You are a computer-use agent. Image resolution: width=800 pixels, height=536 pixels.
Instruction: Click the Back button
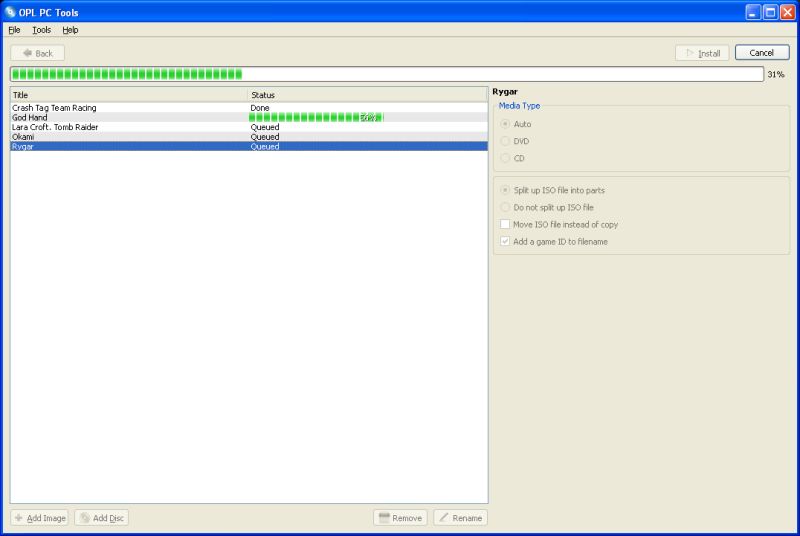(38, 53)
